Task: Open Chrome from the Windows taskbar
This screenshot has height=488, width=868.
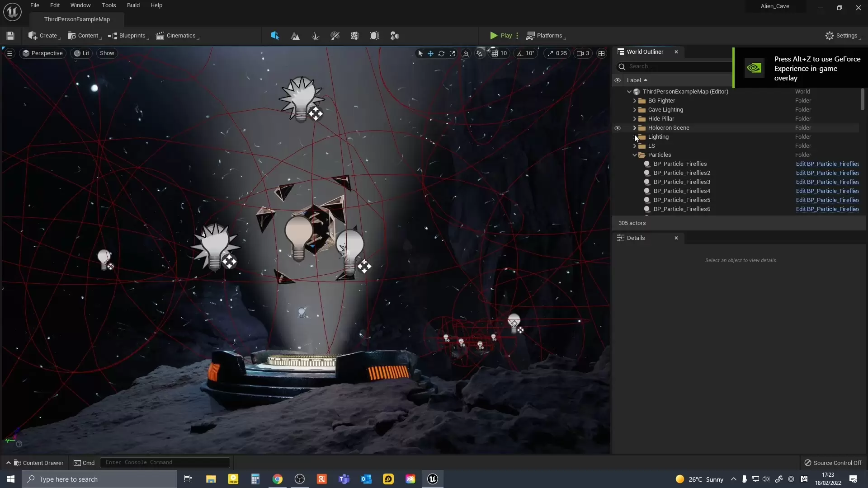Action: (x=278, y=479)
